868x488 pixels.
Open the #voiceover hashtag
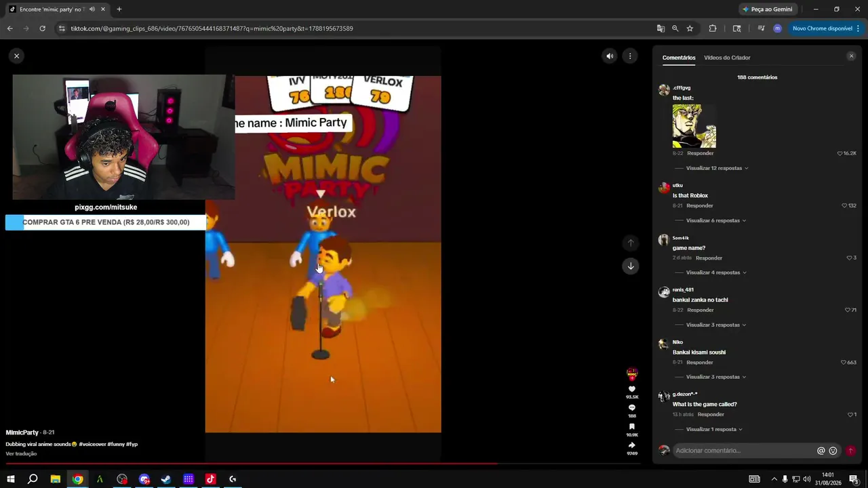click(x=92, y=444)
